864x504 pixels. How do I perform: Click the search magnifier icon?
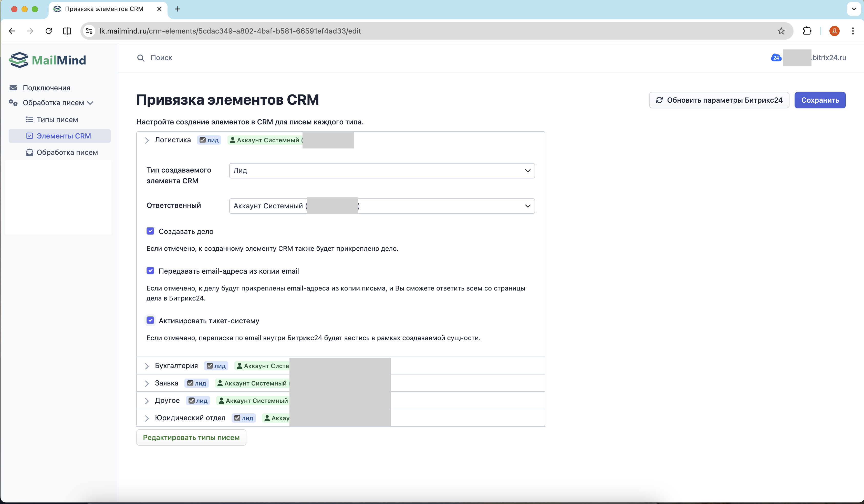click(141, 58)
